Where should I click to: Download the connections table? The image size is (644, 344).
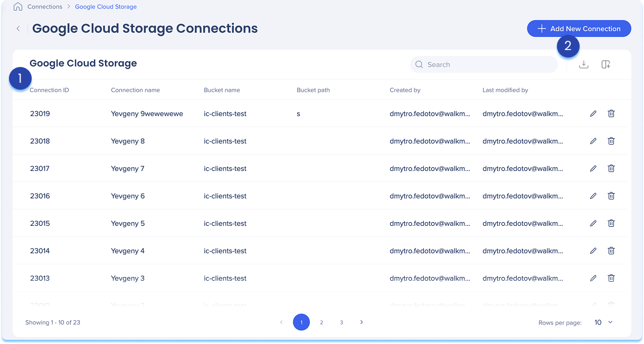point(584,64)
